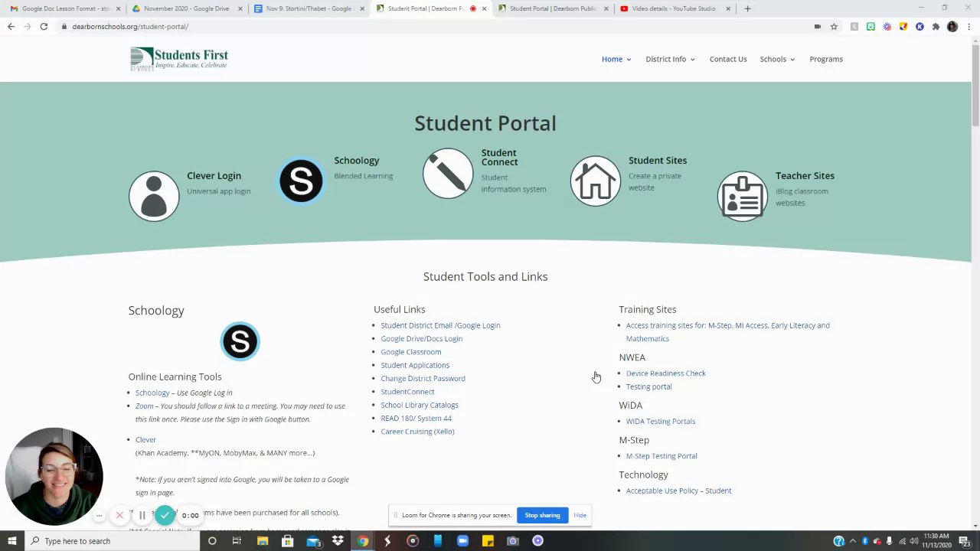The width and height of the screenshot is (980, 551).
Task: Open the READ 180/ System 44 link
Action: click(416, 418)
